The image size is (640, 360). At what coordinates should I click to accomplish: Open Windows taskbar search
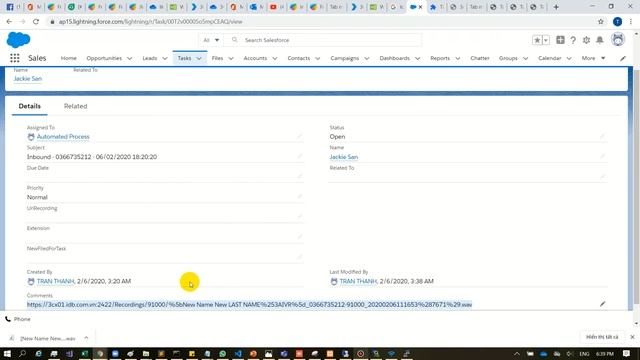point(22,353)
